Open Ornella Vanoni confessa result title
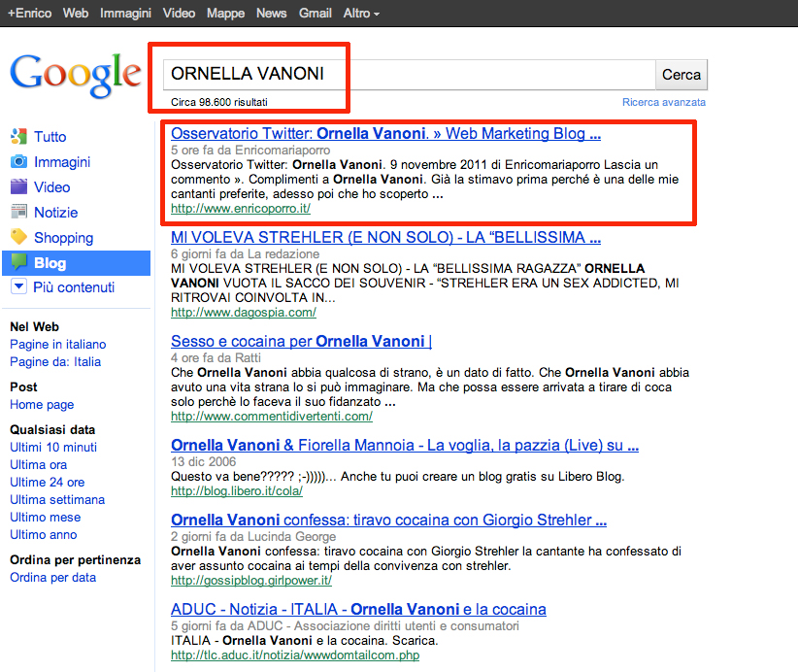The image size is (798, 672). pos(389,520)
